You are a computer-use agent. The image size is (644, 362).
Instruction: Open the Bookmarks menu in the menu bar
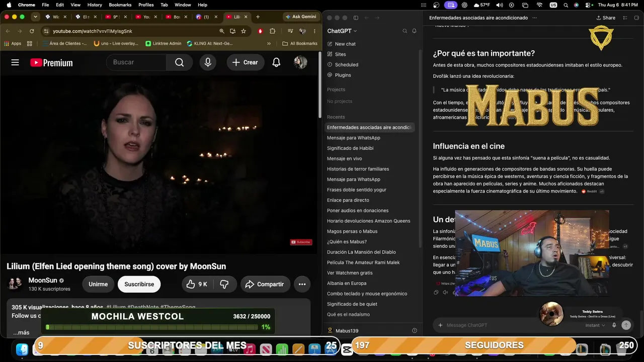pos(120,5)
